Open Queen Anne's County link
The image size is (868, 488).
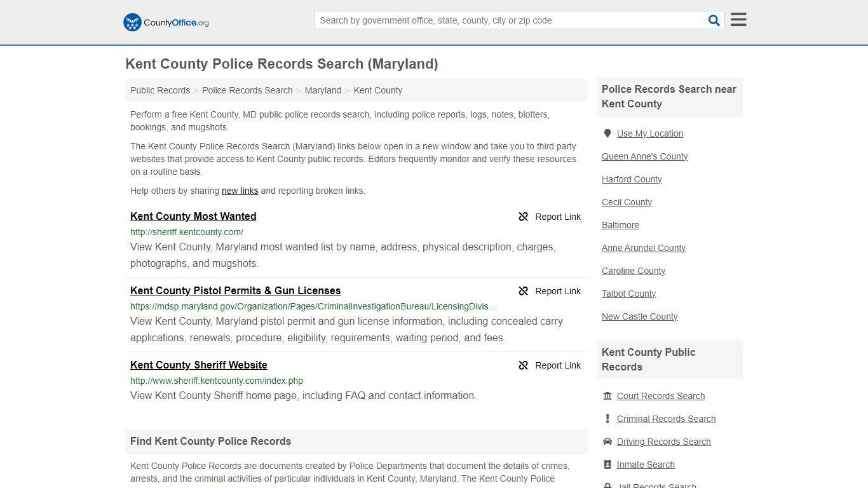(645, 156)
